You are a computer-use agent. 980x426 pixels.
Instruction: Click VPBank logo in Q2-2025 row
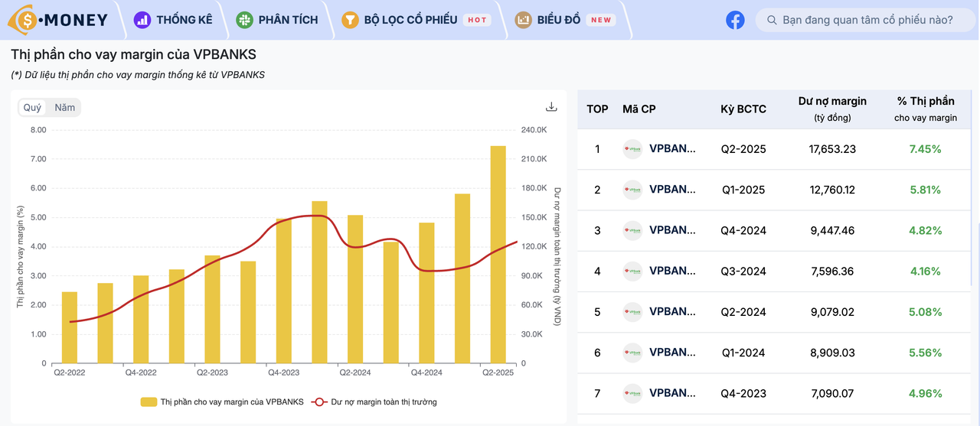click(x=632, y=149)
